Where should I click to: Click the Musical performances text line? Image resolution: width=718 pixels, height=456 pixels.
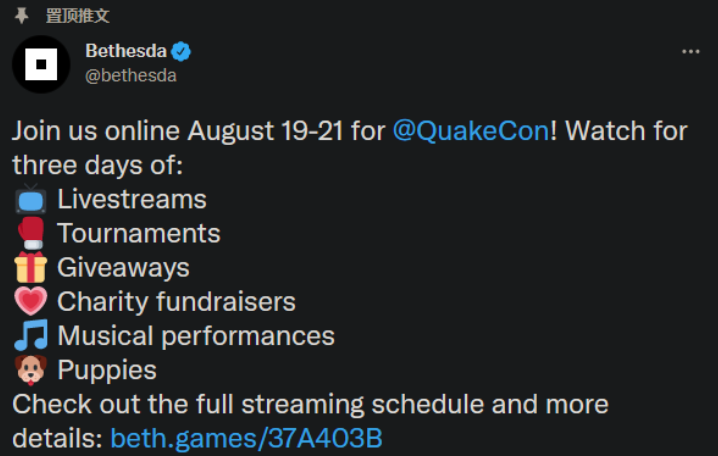196,336
